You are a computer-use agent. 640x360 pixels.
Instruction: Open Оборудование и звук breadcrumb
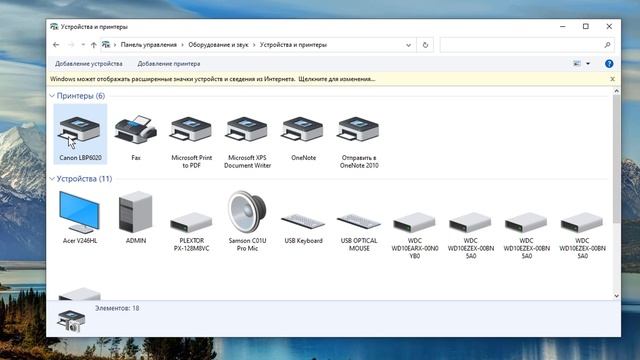pyautogui.click(x=218, y=45)
